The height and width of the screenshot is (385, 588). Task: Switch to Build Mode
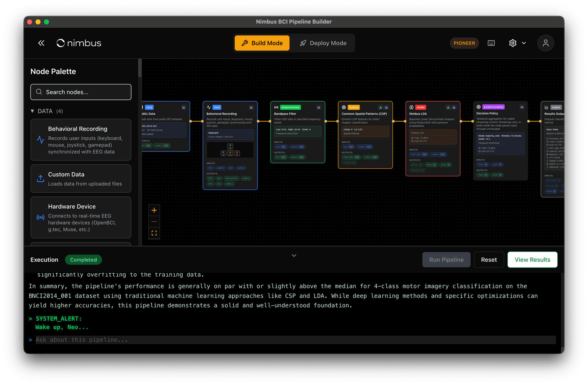pos(262,43)
